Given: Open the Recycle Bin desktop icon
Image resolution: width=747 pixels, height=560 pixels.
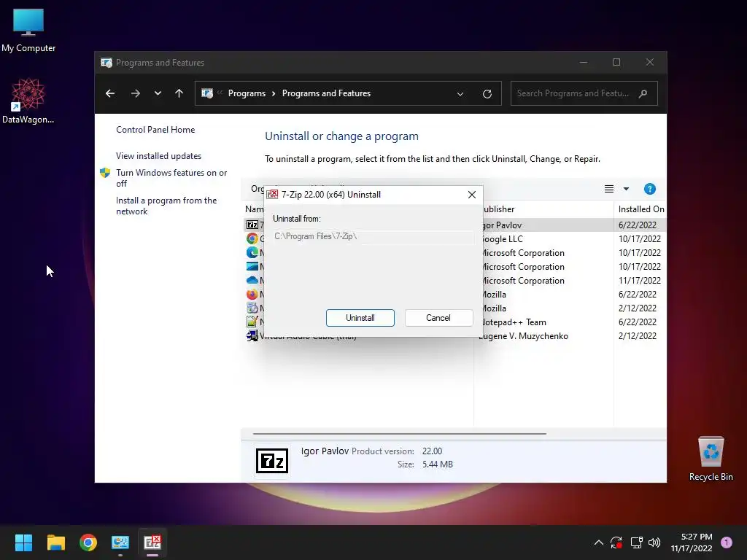Looking at the screenshot, I should [711, 459].
